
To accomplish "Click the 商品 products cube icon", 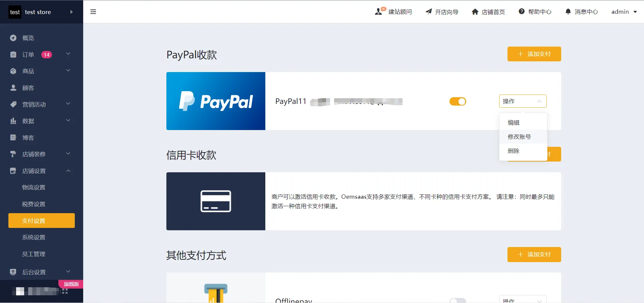I will (x=13, y=71).
